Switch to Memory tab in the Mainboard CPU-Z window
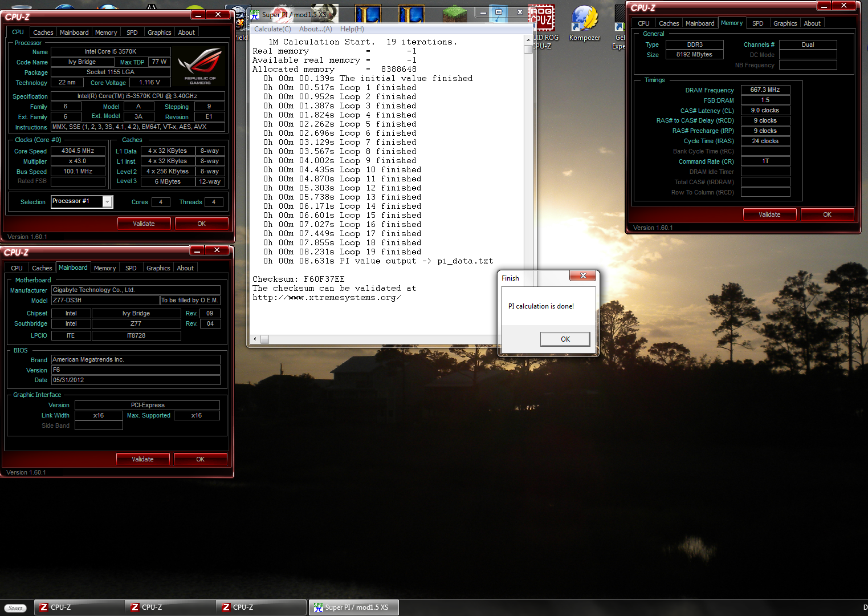Screen dimensions: 868x616 pyautogui.click(x=105, y=268)
